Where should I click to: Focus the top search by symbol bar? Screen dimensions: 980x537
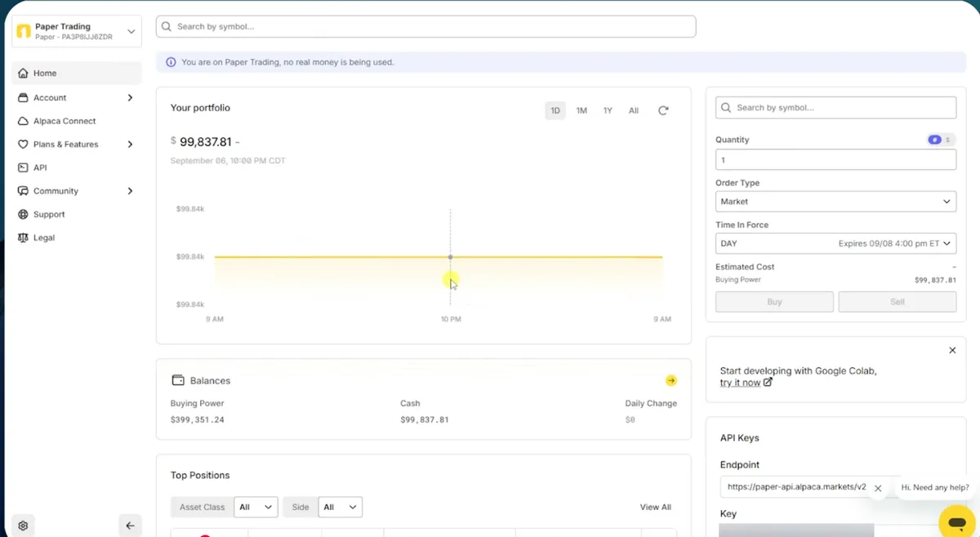(425, 26)
